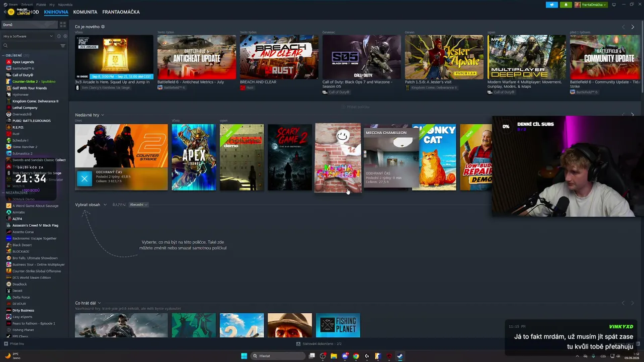The image size is (644, 362).
Task: Open the Steam announcements megaphone button
Action: tap(552, 5)
